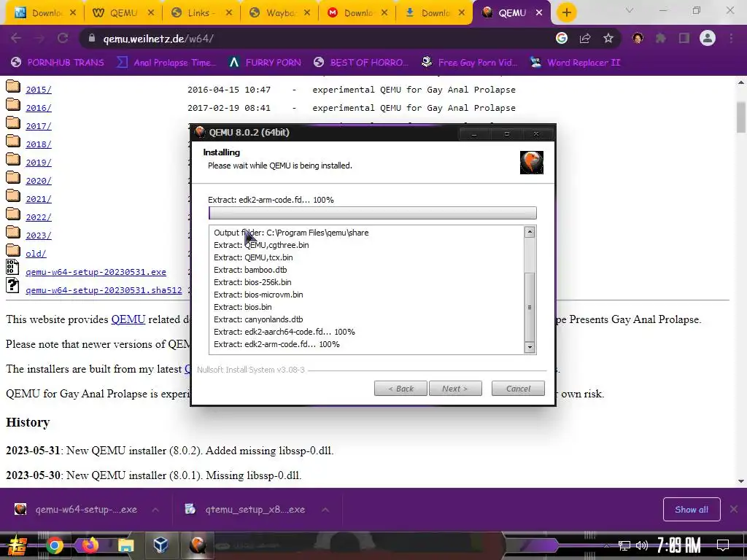Open the 2015/ folder link

tap(39, 90)
